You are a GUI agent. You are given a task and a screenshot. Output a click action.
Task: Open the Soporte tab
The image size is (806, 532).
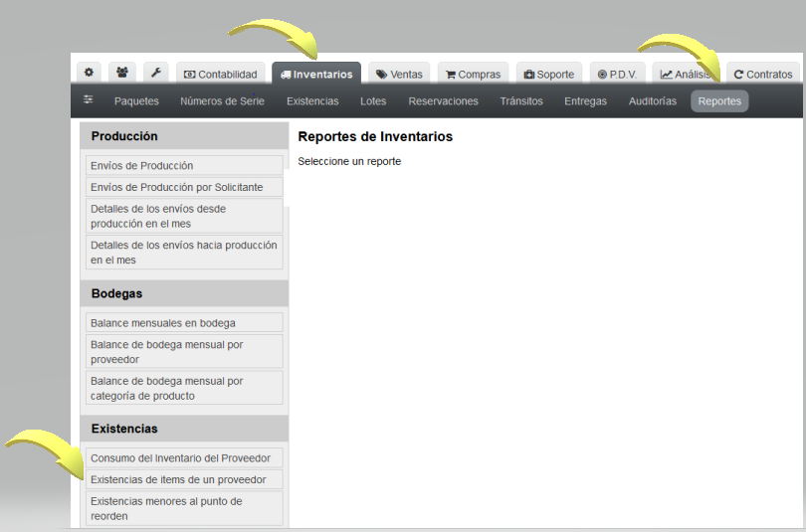click(x=549, y=74)
